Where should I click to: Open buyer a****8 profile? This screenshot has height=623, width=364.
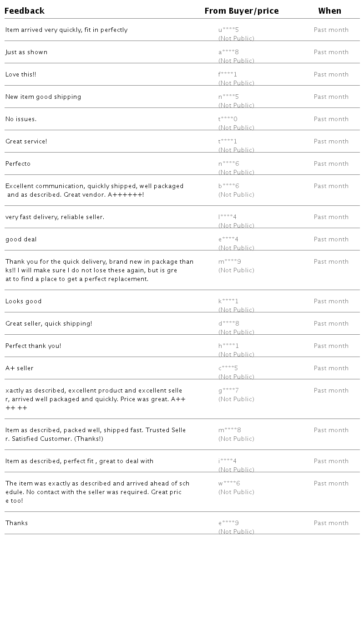click(228, 52)
